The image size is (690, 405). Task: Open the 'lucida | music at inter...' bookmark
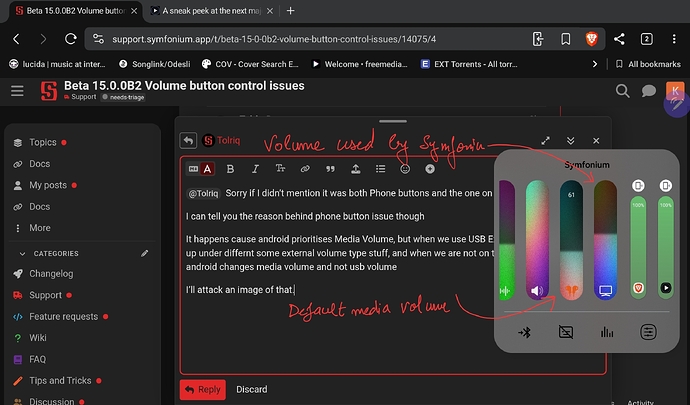tap(57, 64)
